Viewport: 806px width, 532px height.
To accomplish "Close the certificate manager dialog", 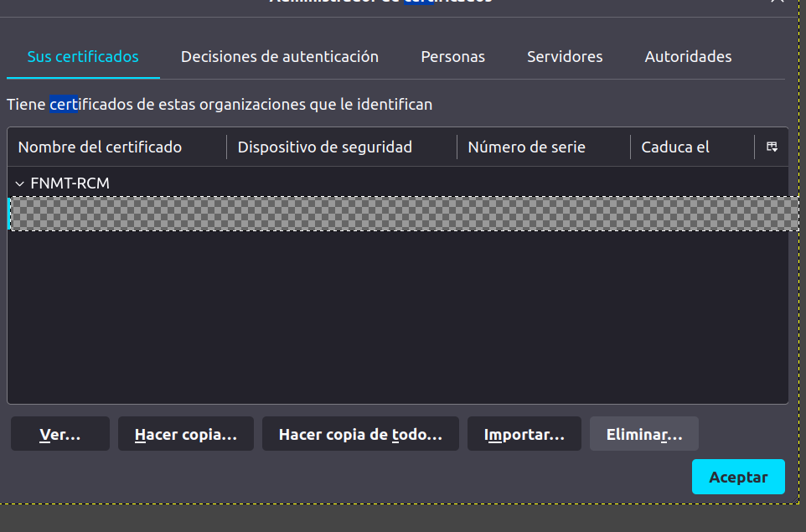I will pyautogui.click(x=777, y=3).
